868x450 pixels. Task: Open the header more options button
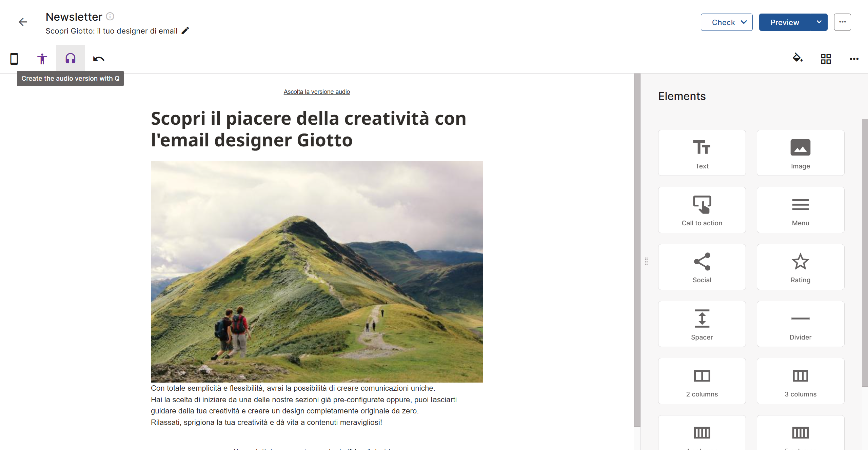tap(843, 22)
